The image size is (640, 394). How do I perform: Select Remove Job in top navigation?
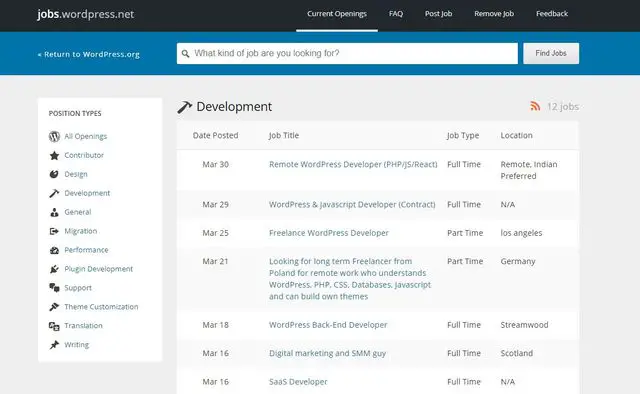(494, 14)
